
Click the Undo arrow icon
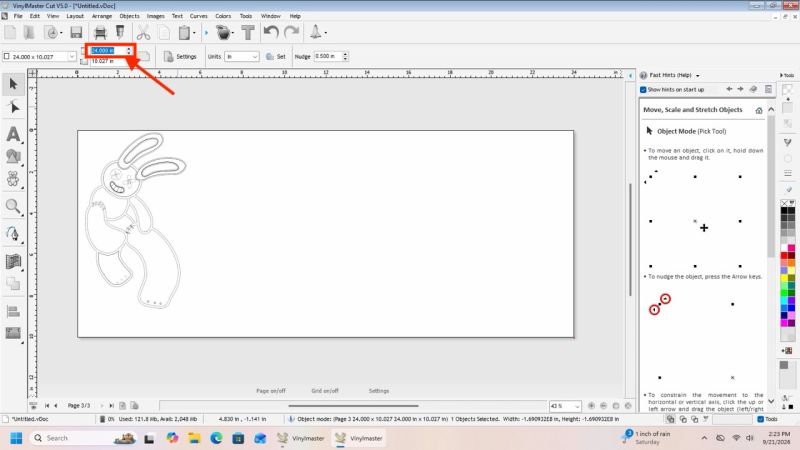(271, 33)
